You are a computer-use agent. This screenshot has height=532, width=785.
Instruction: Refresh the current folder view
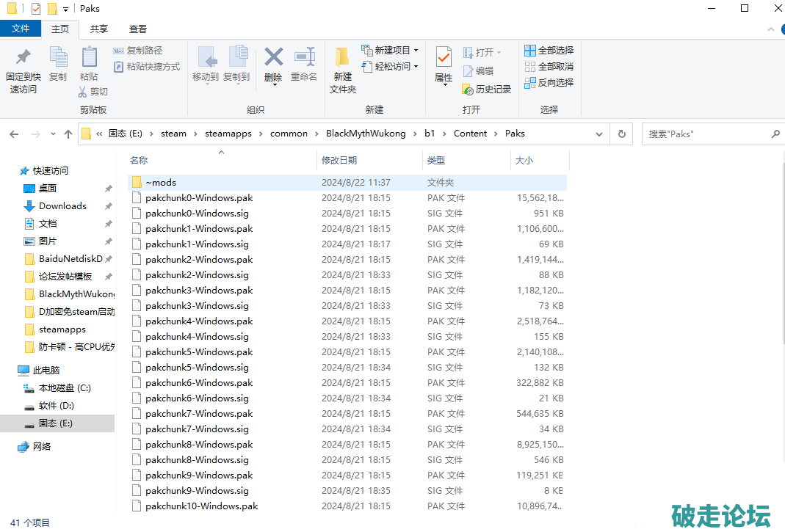coord(621,134)
